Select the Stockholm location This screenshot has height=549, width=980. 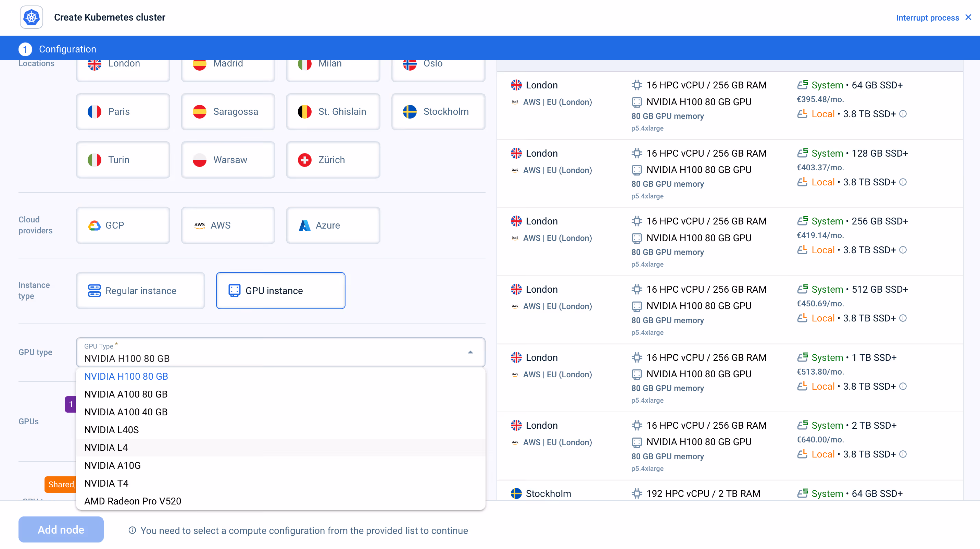438,112
